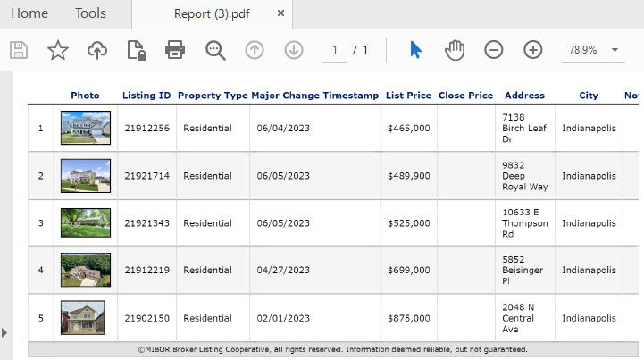Bookmark the document with the star icon

click(x=58, y=50)
